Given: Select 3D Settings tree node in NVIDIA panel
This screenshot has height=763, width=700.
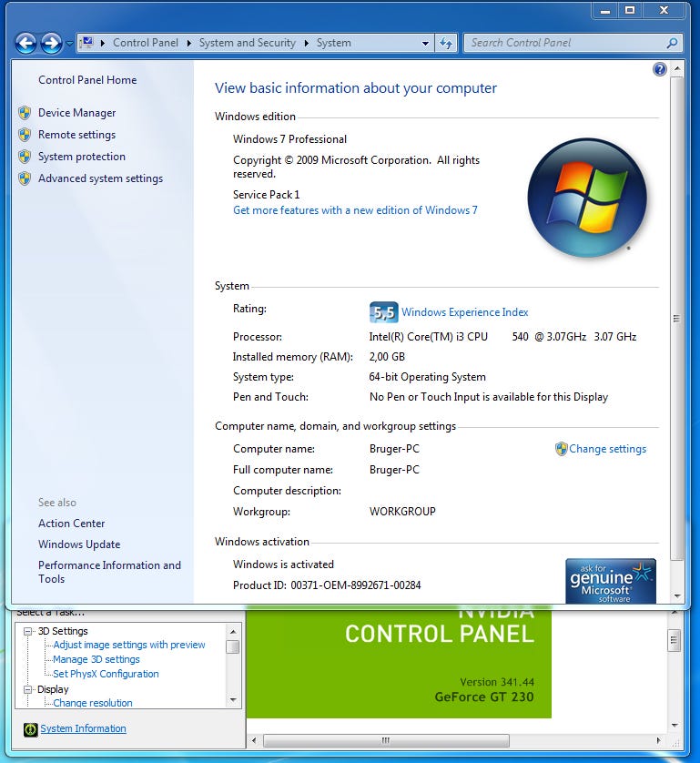Looking at the screenshot, I should point(63,631).
